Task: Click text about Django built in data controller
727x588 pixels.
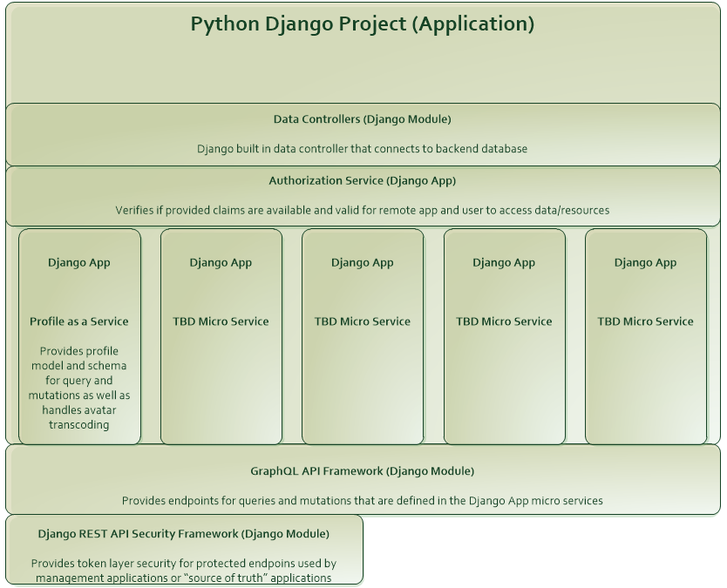Action: pos(362,149)
